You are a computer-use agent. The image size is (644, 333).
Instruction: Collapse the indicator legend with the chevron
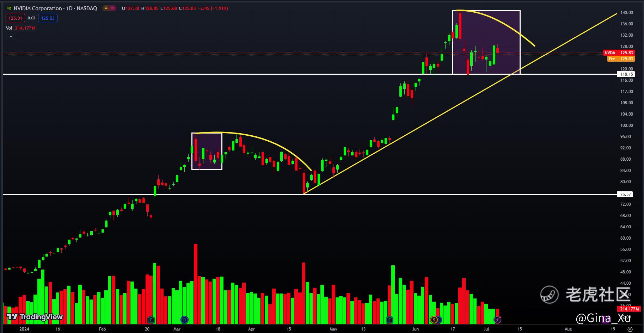(x=11, y=36)
